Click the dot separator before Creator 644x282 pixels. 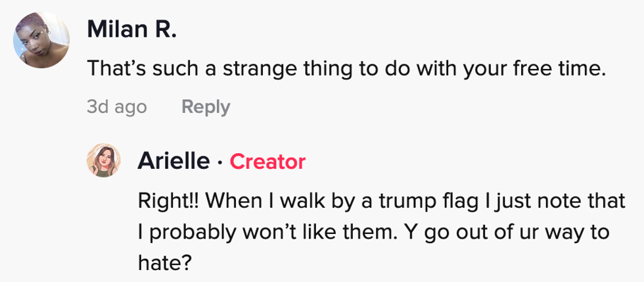[219, 162]
